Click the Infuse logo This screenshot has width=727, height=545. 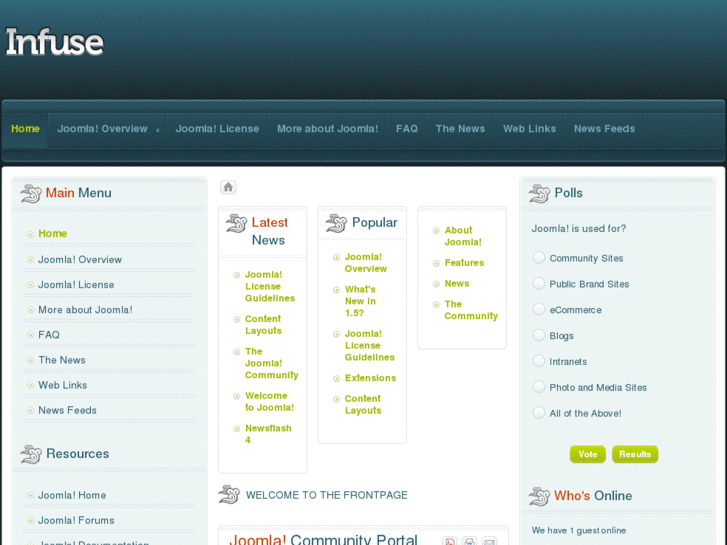coord(54,42)
